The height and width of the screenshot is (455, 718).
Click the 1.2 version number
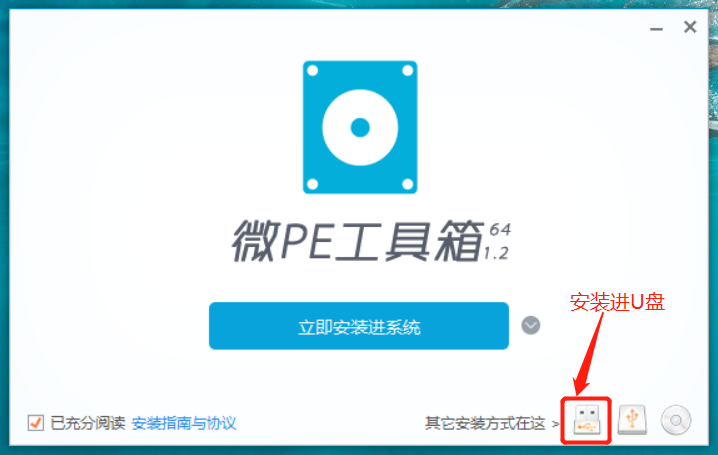(x=496, y=253)
